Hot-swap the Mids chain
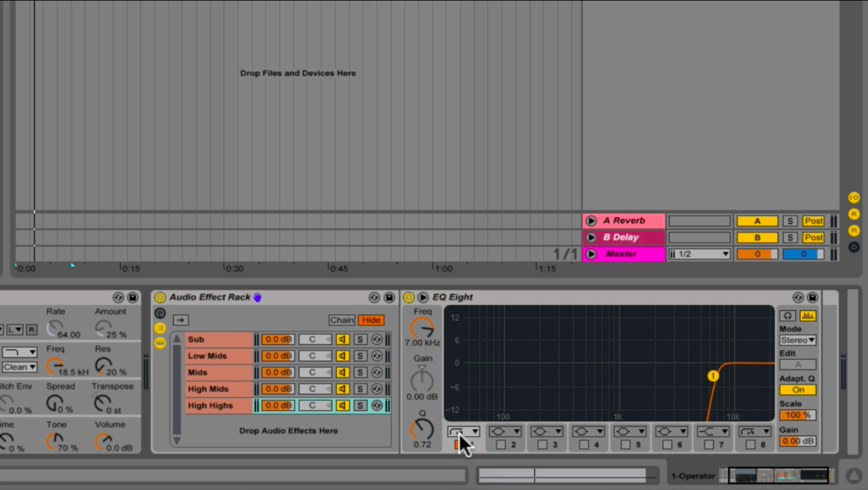This screenshot has width=868, height=490. [377, 372]
